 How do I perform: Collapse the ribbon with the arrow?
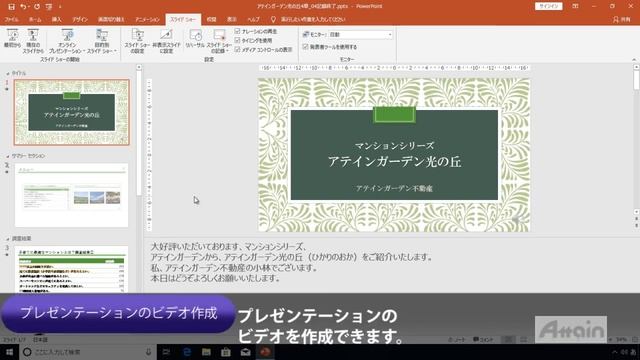[634, 60]
